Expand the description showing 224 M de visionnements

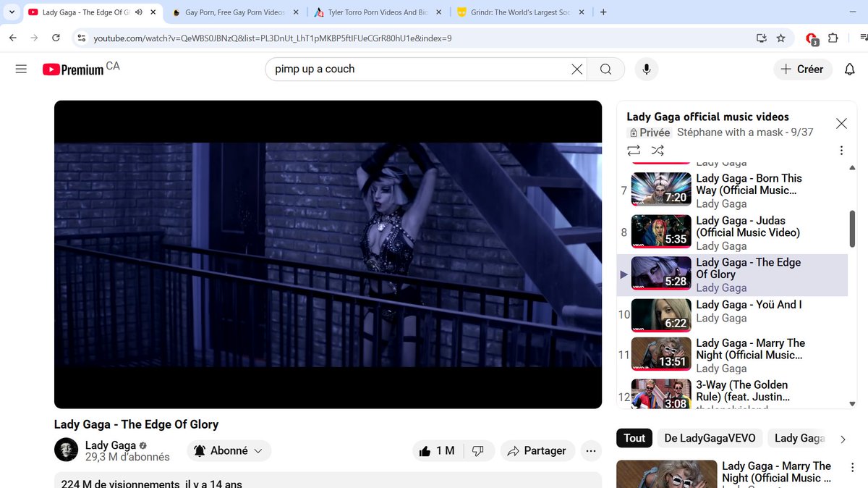pos(328,481)
